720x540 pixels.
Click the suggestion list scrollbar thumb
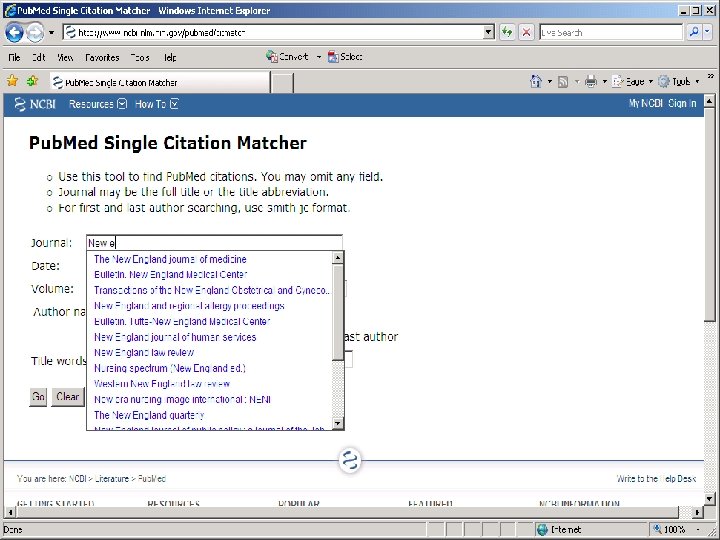pos(338,312)
